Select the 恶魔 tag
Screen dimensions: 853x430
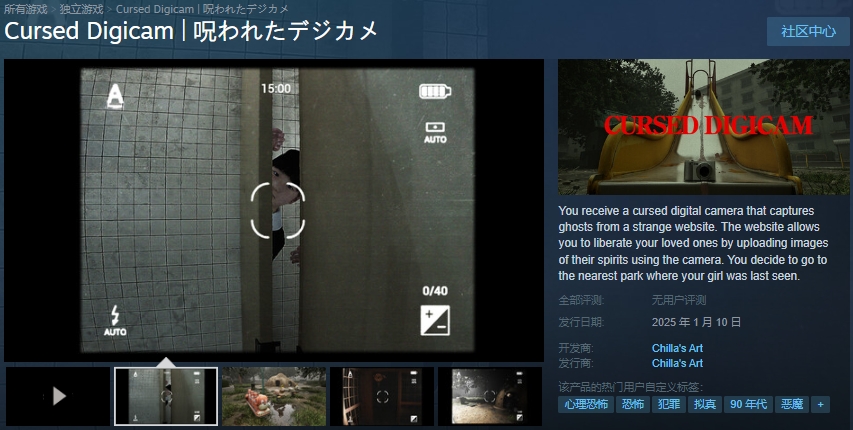pyautogui.click(x=792, y=404)
